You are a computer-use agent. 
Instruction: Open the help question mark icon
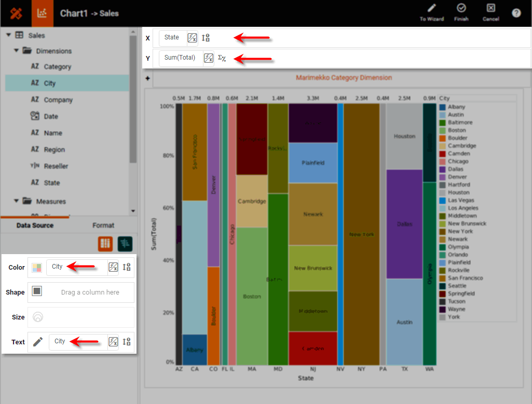coord(516,13)
